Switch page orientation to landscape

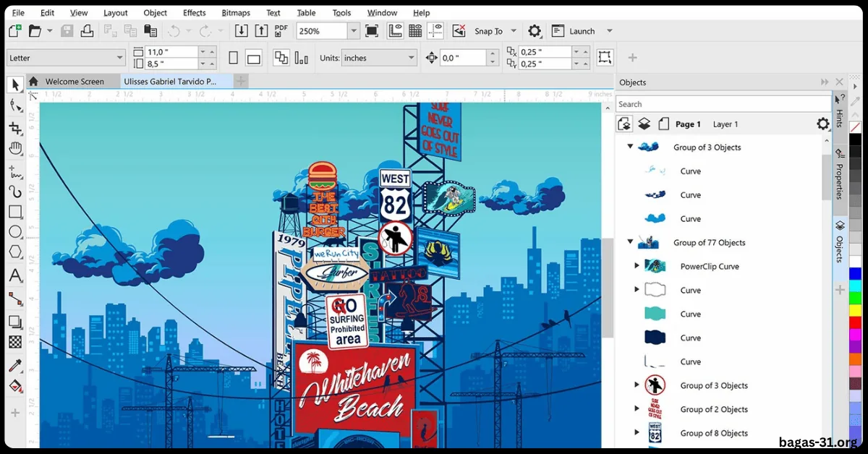tap(252, 57)
